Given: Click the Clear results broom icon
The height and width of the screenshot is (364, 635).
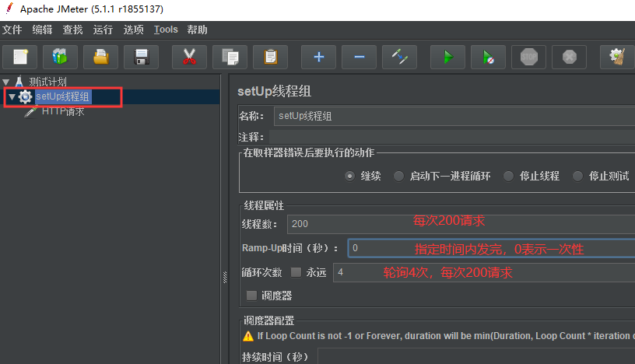Looking at the screenshot, I should coord(617,57).
